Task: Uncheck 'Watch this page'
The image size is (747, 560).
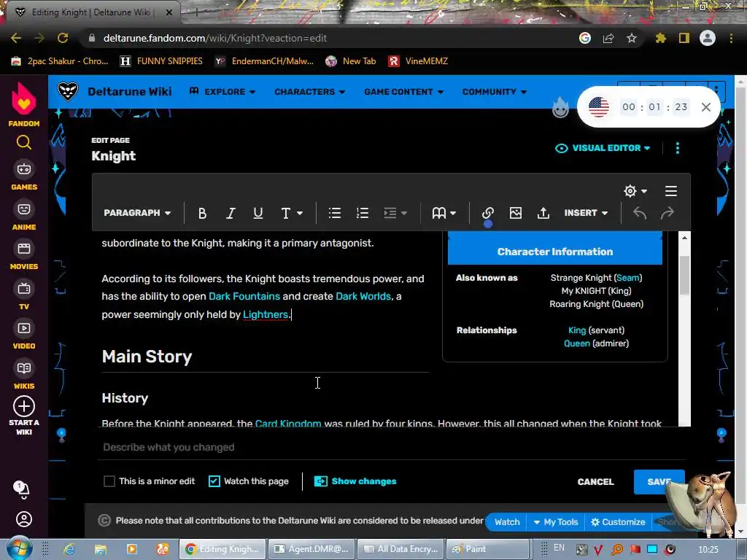Action: [x=214, y=481]
